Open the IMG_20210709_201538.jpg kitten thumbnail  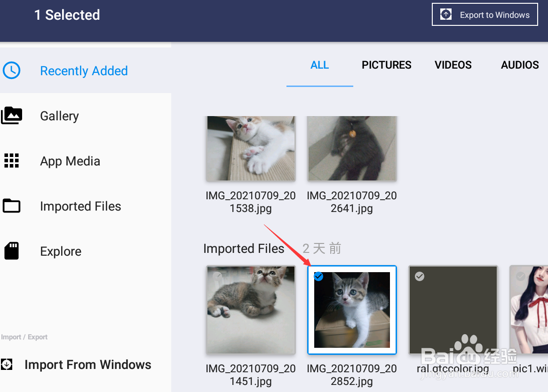(x=251, y=148)
